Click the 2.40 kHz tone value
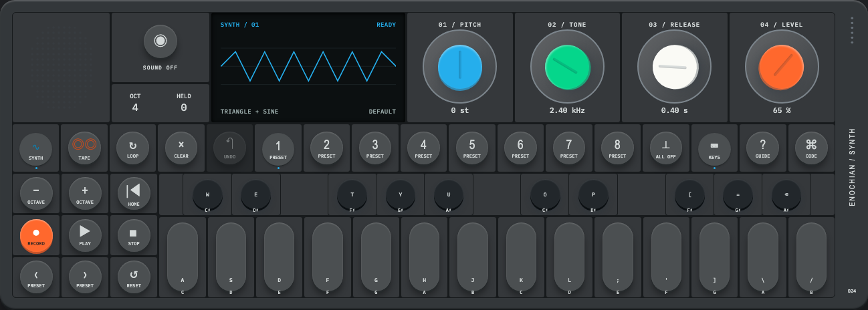The width and height of the screenshot is (868, 310). coord(567,110)
